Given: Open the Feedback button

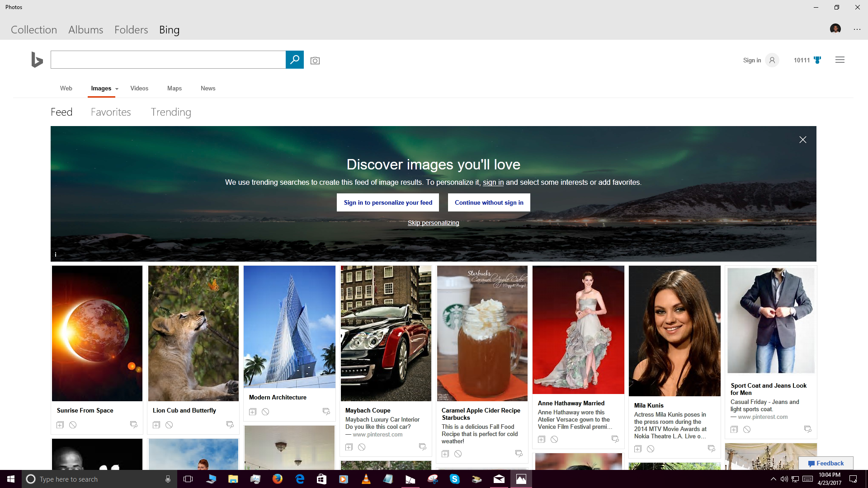Looking at the screenshot, I should [x=826, y=463].
